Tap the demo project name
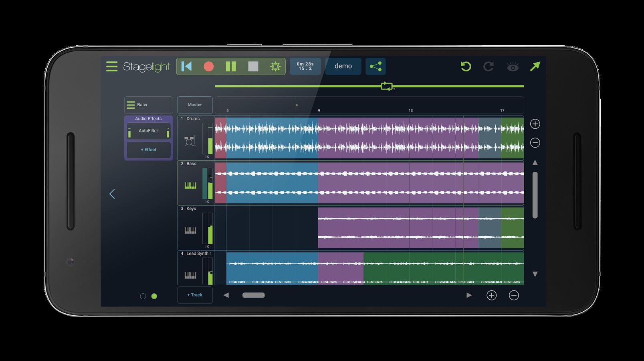This screenshot has height=361, width=644. point(343,67)
